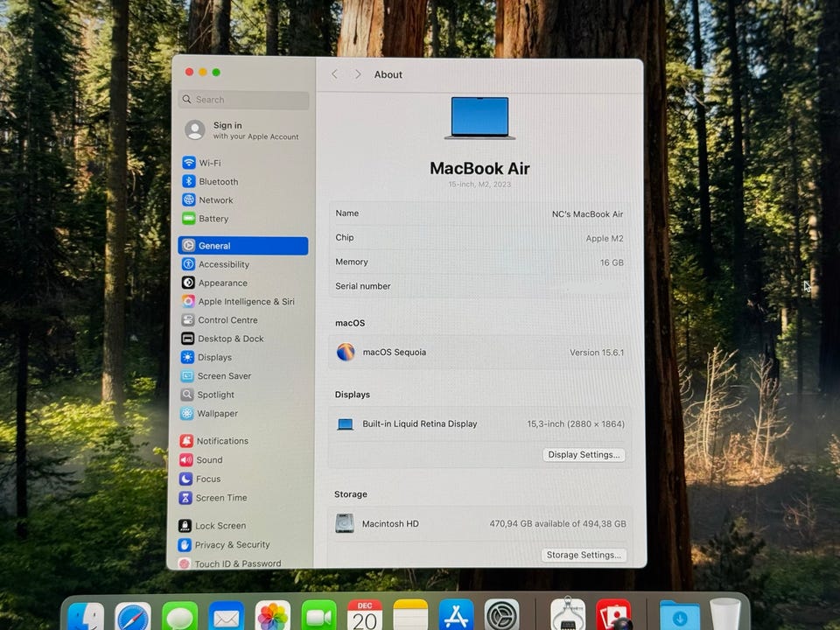Viewport: 840px width, 630px height.
Task: Open Notes from the Dock
Action: tap(411, 616)
